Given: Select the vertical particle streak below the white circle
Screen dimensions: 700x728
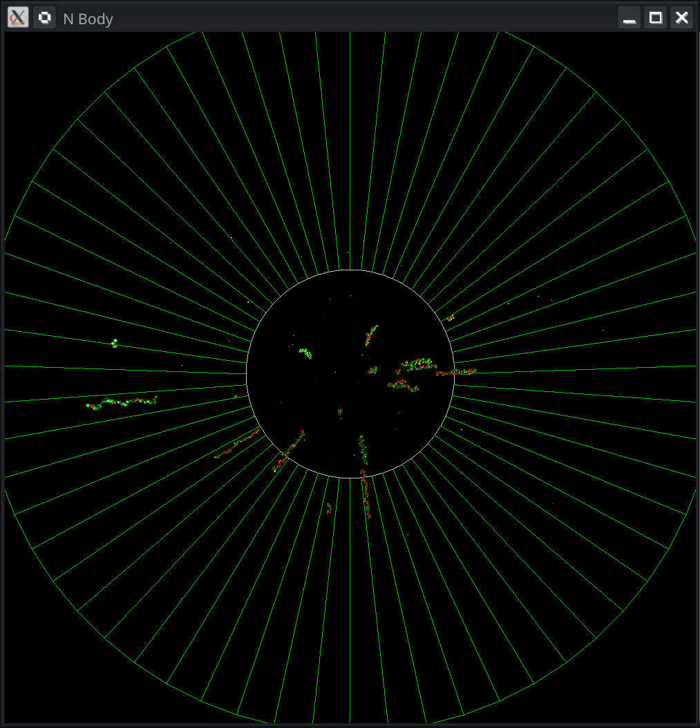Looking at the screenshot, I should pyautogui.click(x=366, y=494).
